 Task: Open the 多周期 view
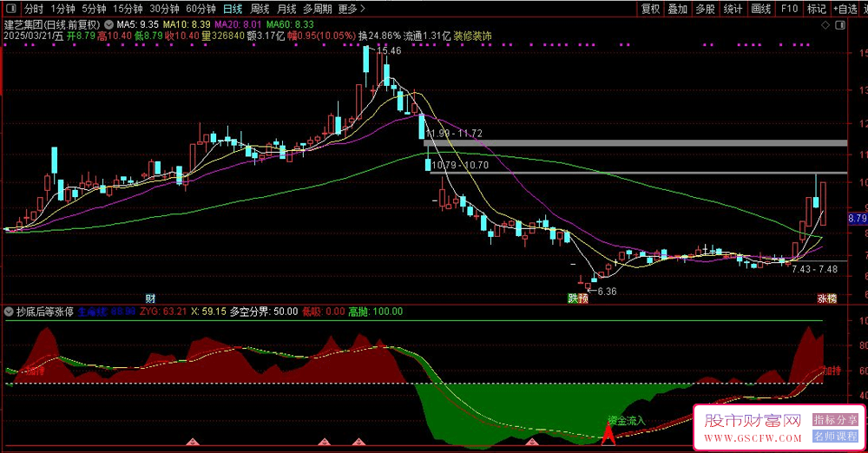[x=317, y=9]
